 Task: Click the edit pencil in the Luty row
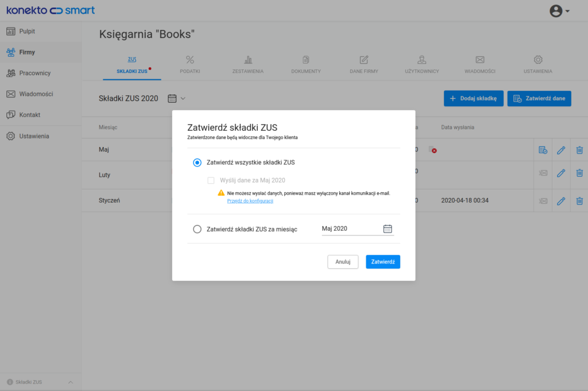click(561, 173)
